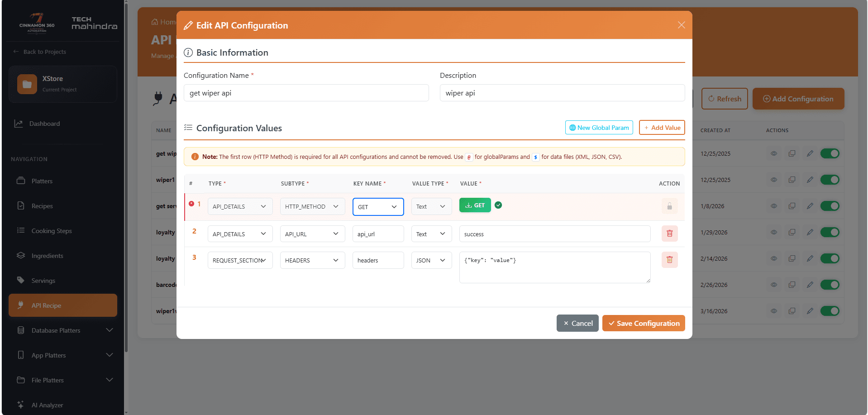
Task: Expand Database Platters in sidebar
Action: click(x=63, y=330)
